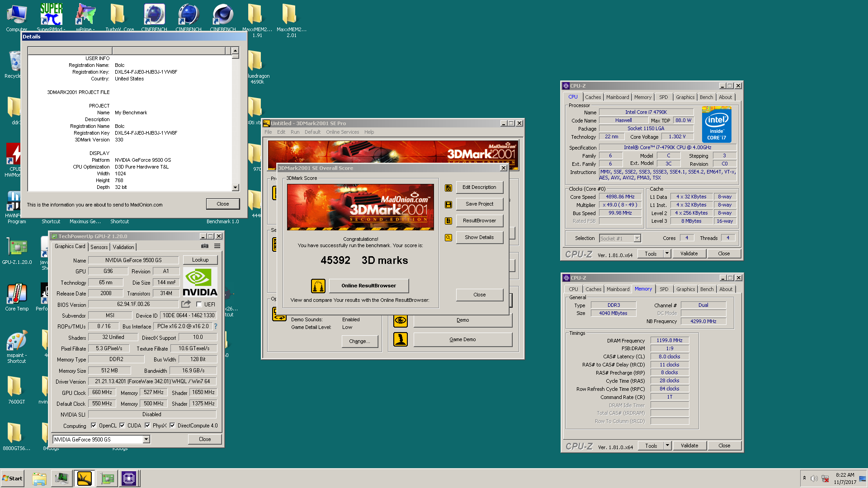This screenshot has height=488, width=868.
Task: Toggle the CUDA computing checkbox
Action: click(122, 426)
